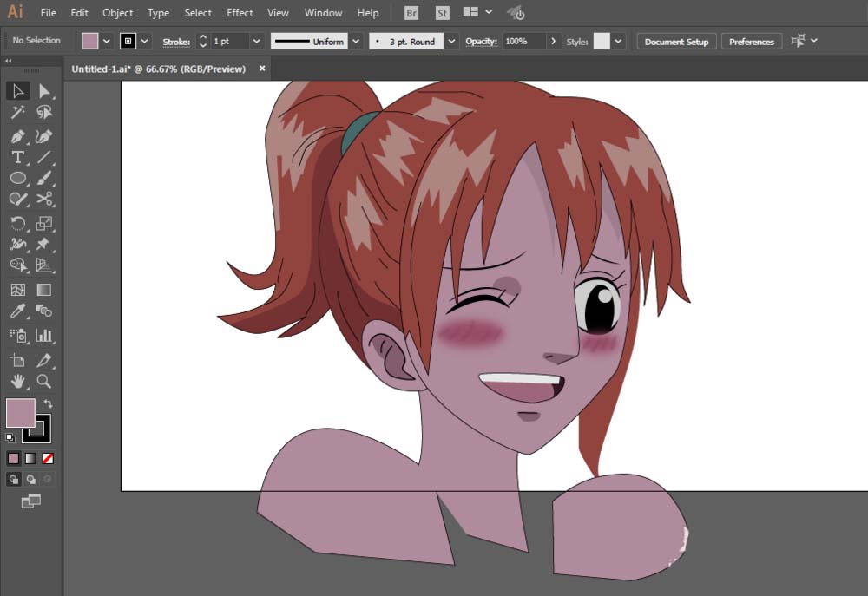Open the Select menu
This screenshot has height=596, width=868.
(198, 12)
